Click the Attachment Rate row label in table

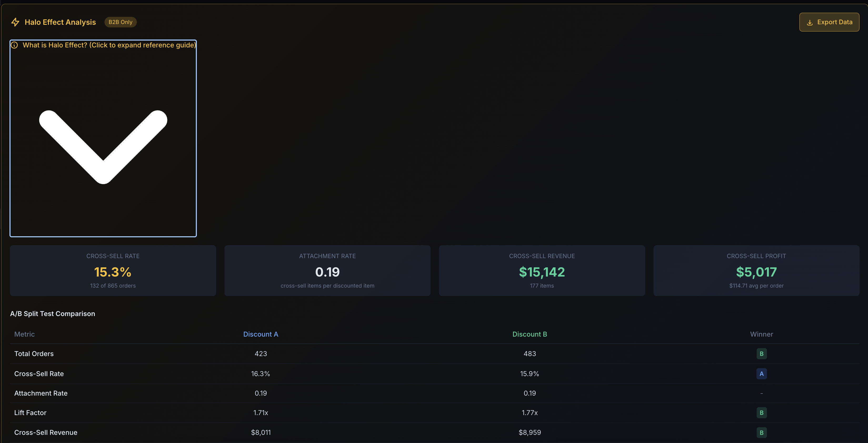[x=41, y=393]
